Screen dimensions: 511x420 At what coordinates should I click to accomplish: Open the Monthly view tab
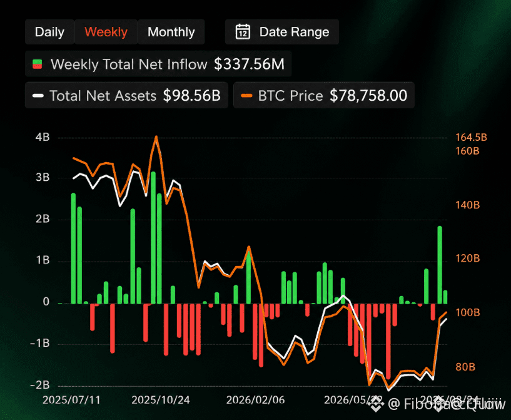pos(171,32)
